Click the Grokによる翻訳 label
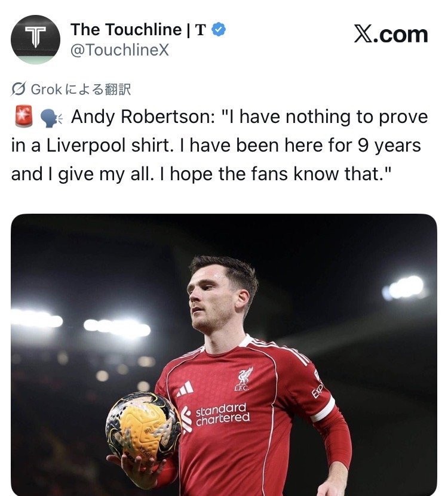Image resolution: width=448 pixels, height=496 pixels. tap(81, 89)
